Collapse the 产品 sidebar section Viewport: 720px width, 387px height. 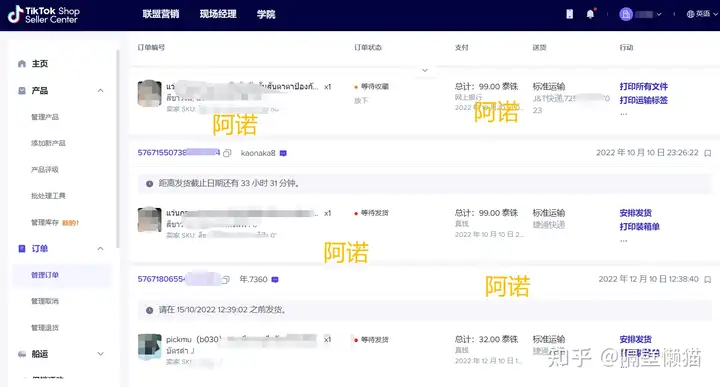point(100,90)
